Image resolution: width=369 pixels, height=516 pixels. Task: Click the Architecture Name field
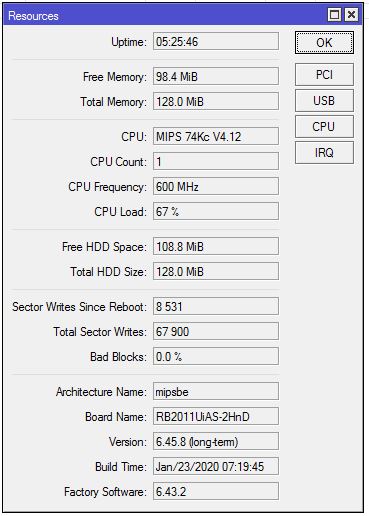point(216,391)
